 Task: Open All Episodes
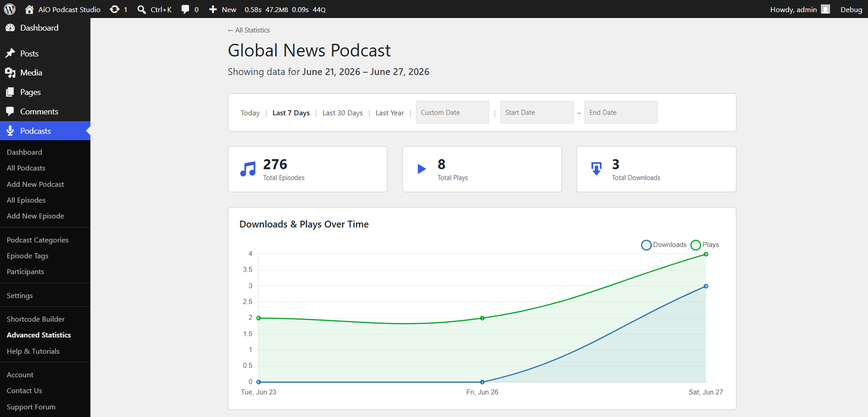tap(26, 200)
